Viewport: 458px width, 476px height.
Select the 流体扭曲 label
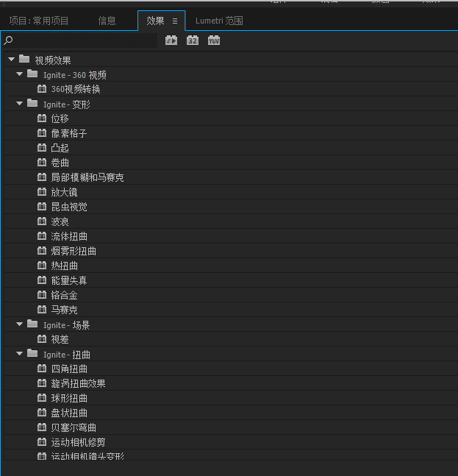pyautogui.click(x=69, y=236)
